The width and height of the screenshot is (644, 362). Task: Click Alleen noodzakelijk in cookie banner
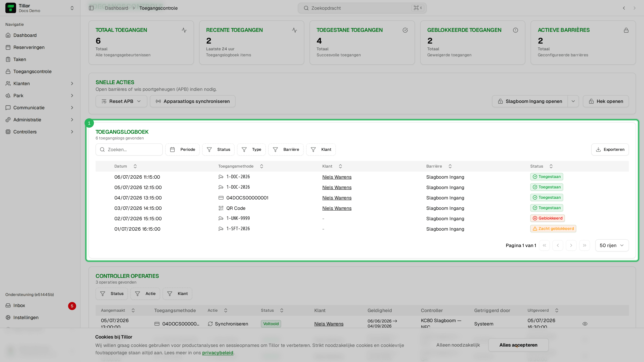tap(458, 345)
